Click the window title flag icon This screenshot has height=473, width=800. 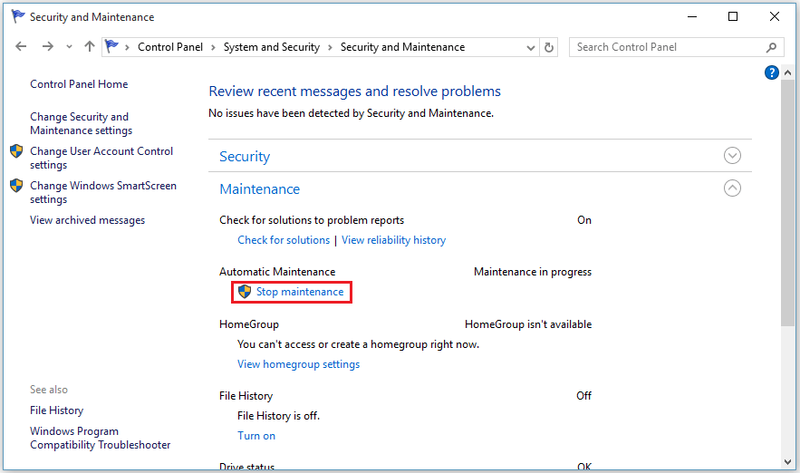(18, 17)
